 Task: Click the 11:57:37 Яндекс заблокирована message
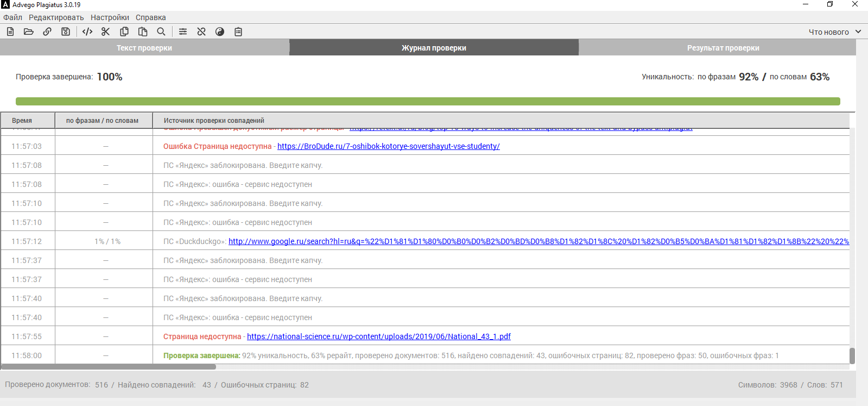tap(243, 260)
